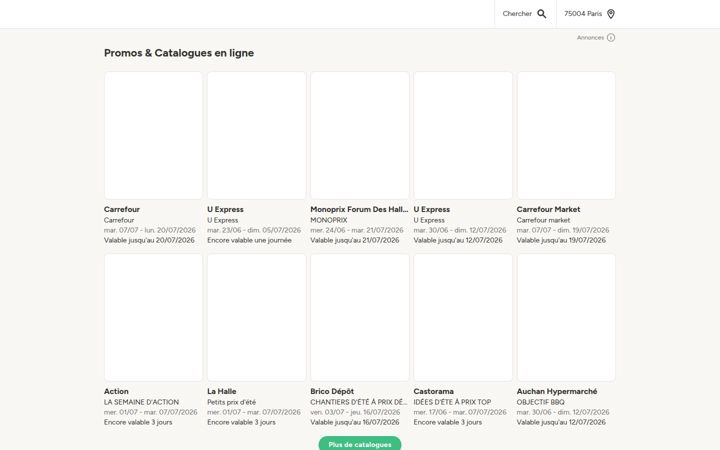Click Valable jusqu'au 19/07/2026 text

point(561,240)
